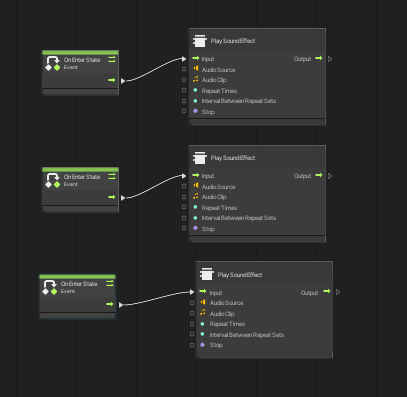Click Audio Clip music note icon in middle node
Screen dimensions: 407x397
pyautogui.click(x=196, y=196)
